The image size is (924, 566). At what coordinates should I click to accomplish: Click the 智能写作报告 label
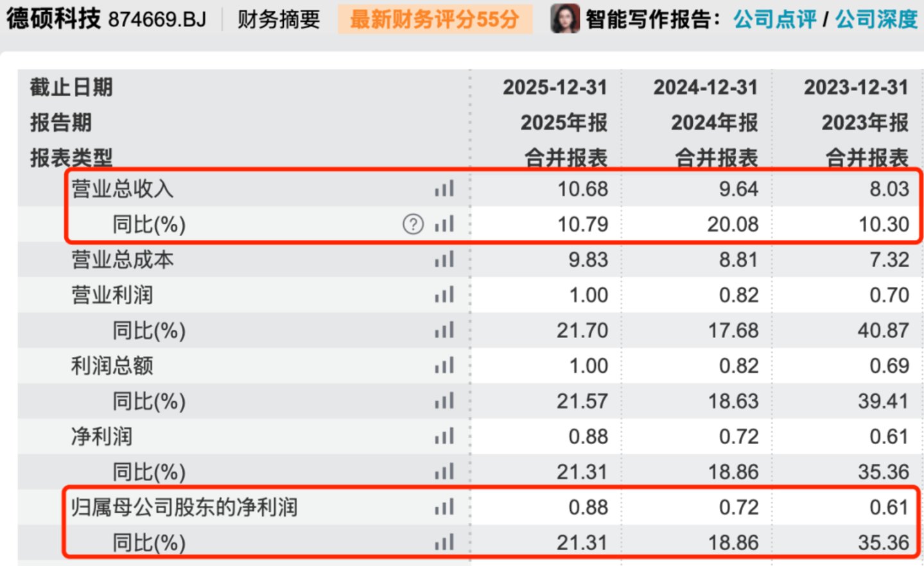pyautogui.click(x=653, y=19)
